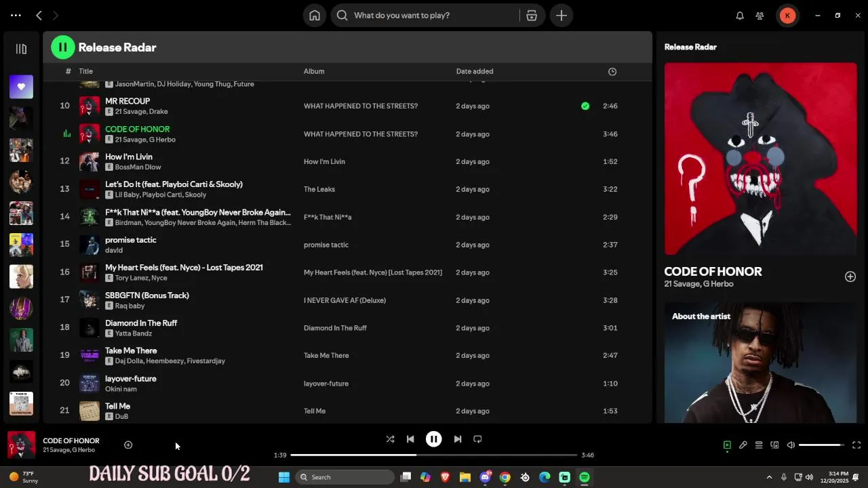Open album link 'WHAT HAPPENED TO THE STREETS?' for CODE OF HONOR
Image resolution: width=868 pixels, height=488 pixels.
click(361, 134)
